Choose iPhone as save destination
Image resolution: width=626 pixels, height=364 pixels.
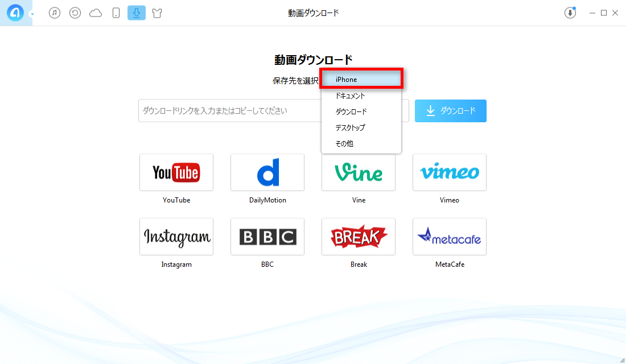click(361, 80)
